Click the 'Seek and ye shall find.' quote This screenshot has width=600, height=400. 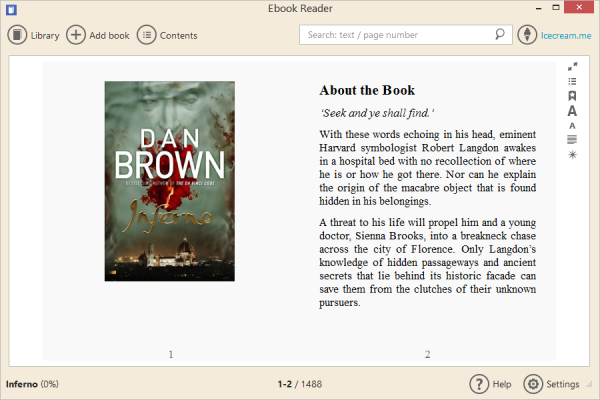pos(377,113)
